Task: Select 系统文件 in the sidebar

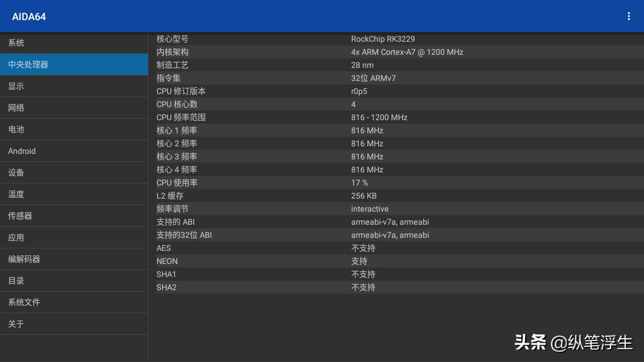Action: point(74,302)
